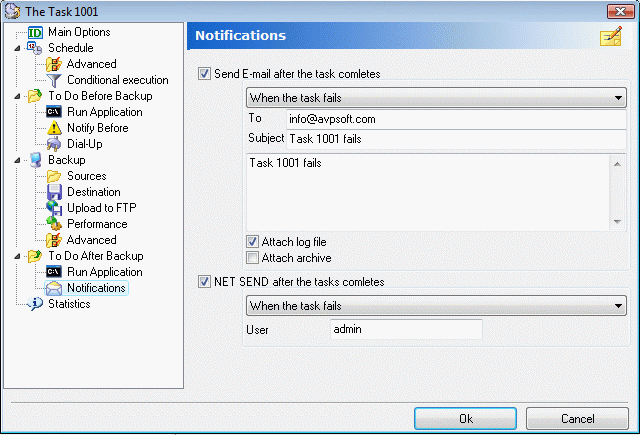Toggle NET SEND after the tasks completes
Viewport: 640px width, 435px height.
pyautogui.click(x=205, y=282)
